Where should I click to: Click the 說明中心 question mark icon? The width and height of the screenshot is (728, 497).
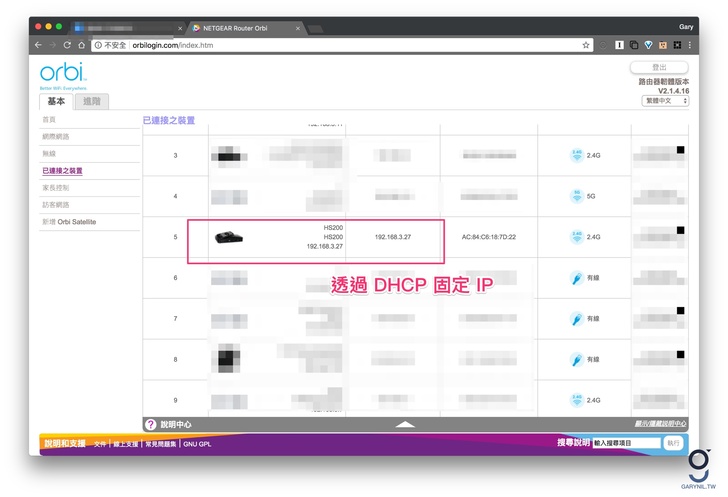pyautogui.click(x=150, y=424)
